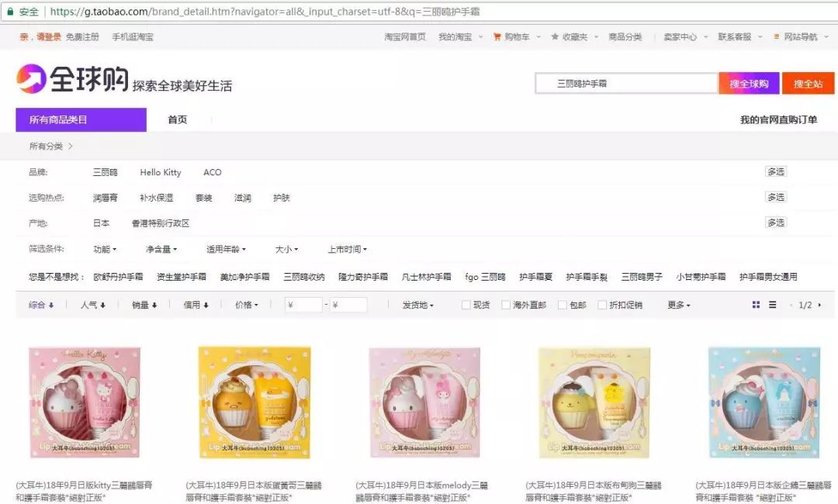Screen dimensions: 838x504
Task: Filter by brand ACO
Action: point(212,172)
